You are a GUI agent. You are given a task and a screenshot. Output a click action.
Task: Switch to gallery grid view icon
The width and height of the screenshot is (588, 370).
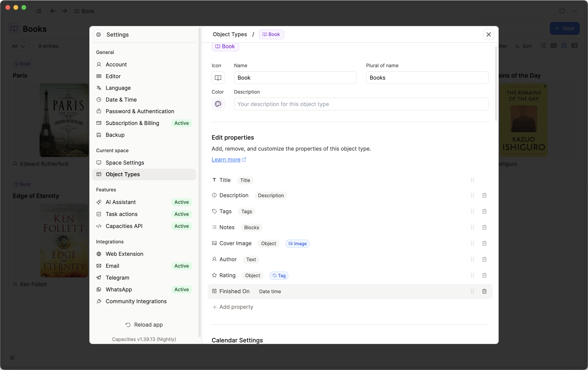click(x=564, y=46)
